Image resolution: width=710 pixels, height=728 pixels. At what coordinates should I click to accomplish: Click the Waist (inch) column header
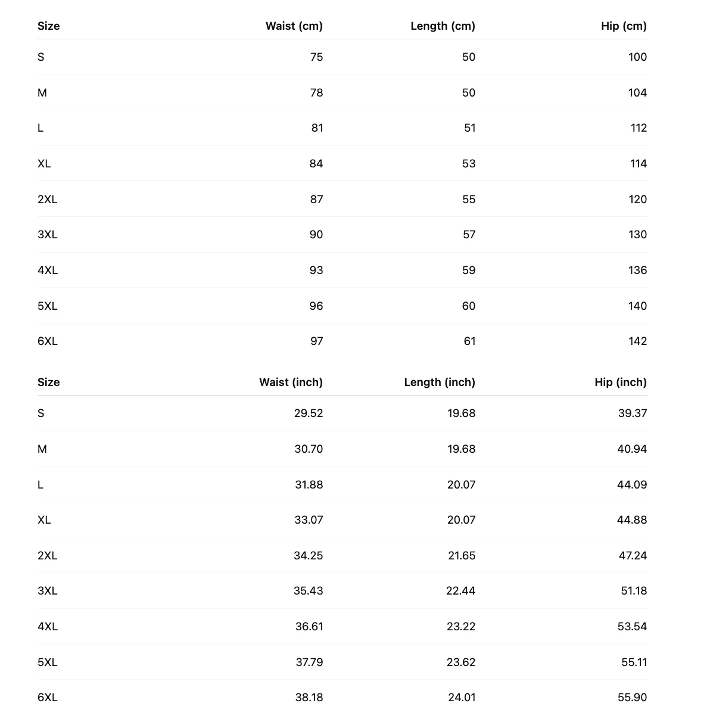coord(291,382)
